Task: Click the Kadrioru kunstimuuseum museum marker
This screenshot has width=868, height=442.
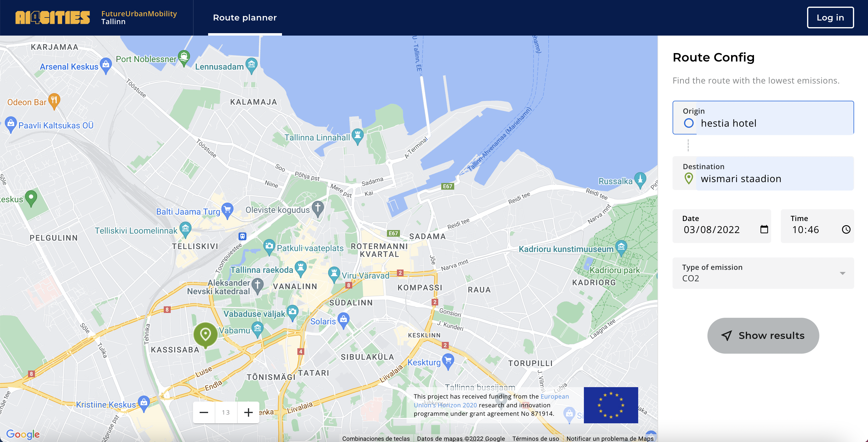Action: tap(621, 247)
